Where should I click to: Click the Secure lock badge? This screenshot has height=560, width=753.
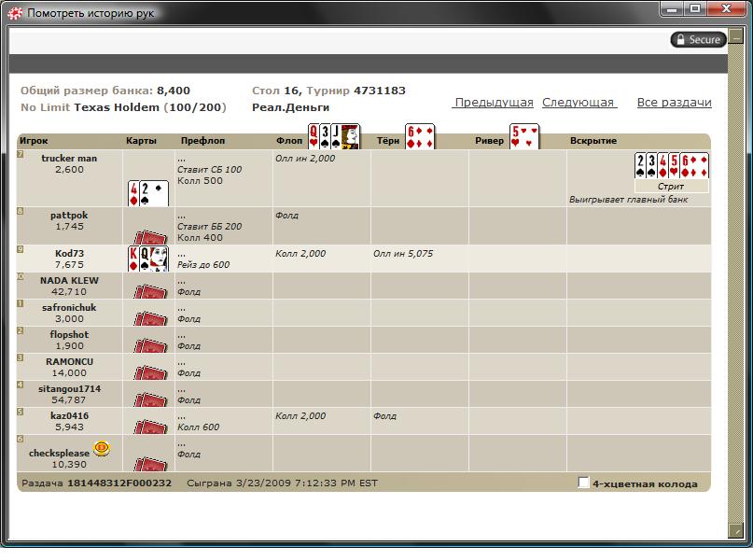click(698, 39)
